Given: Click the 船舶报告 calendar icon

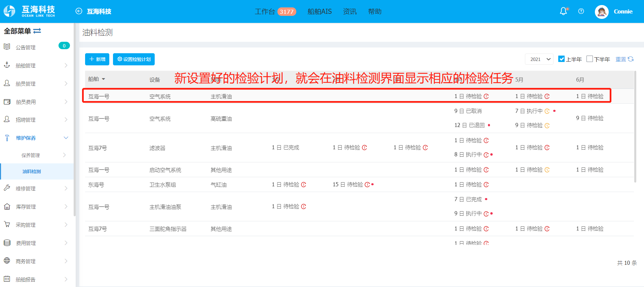Looking at the screenshot, I should click(7, 279).
